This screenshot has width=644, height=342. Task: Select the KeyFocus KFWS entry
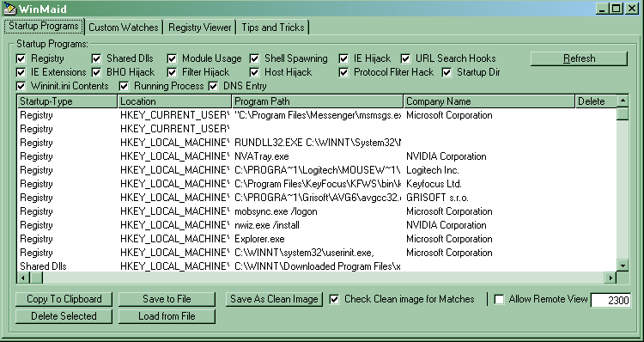click(317, 184)
